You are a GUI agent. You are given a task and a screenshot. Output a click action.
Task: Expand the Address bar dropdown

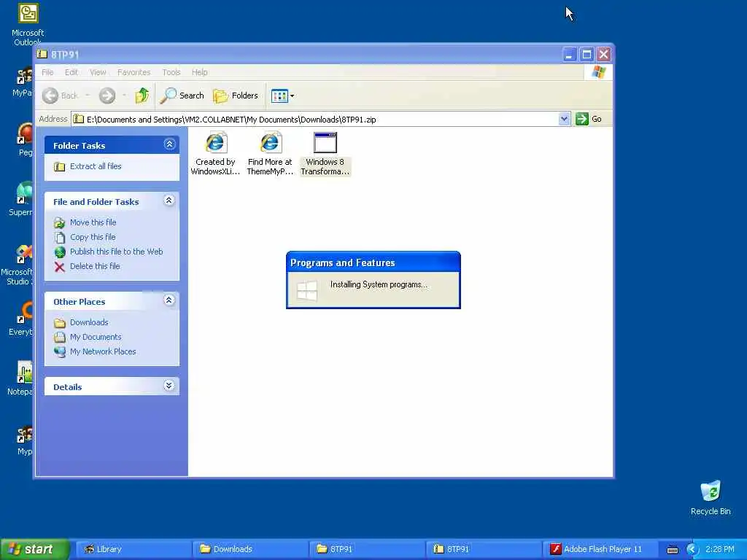pyautogui.click(x=564, y=119)
